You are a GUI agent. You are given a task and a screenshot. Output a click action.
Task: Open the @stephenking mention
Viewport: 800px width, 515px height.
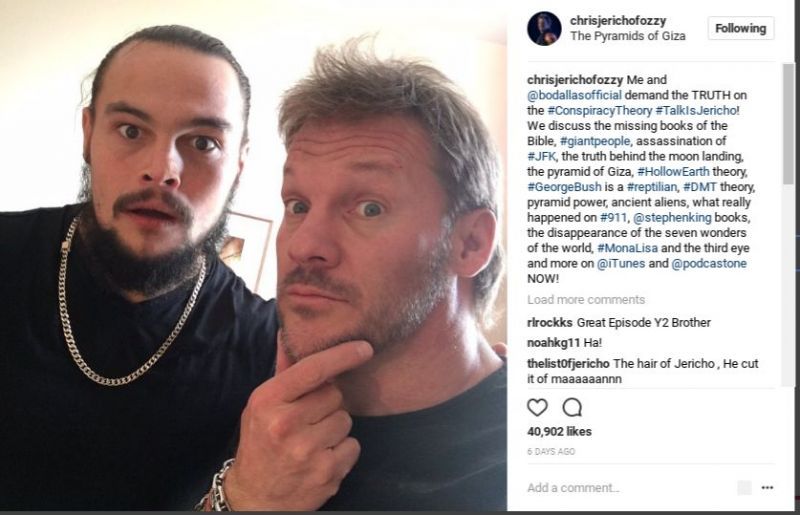point(672,217)
